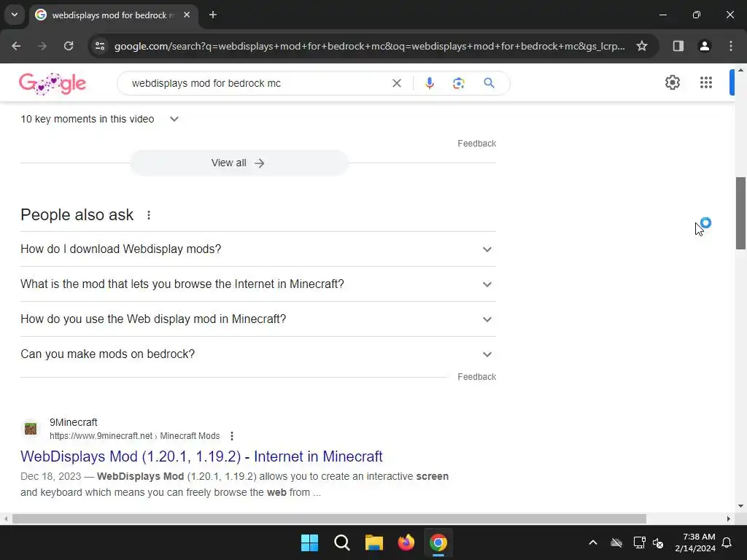Expand 10 key moments in this video
The image size is (747, 560).
point(99,119)
